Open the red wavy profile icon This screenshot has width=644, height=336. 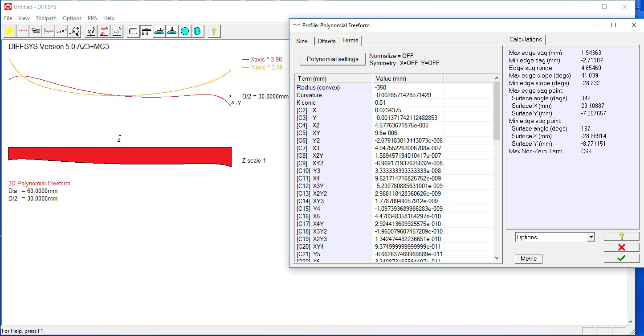pos(23,31)
